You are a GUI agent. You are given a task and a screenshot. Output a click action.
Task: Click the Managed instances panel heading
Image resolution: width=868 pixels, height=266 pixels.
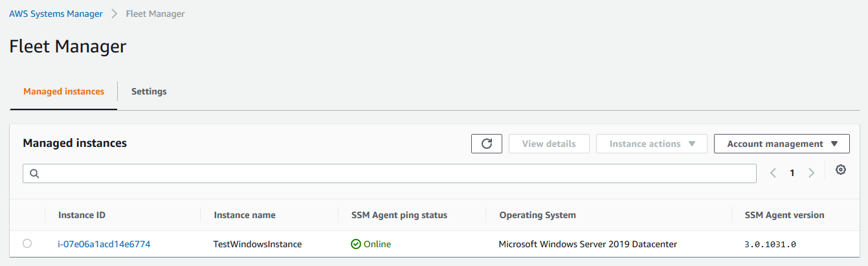click(x=74, y=143)
